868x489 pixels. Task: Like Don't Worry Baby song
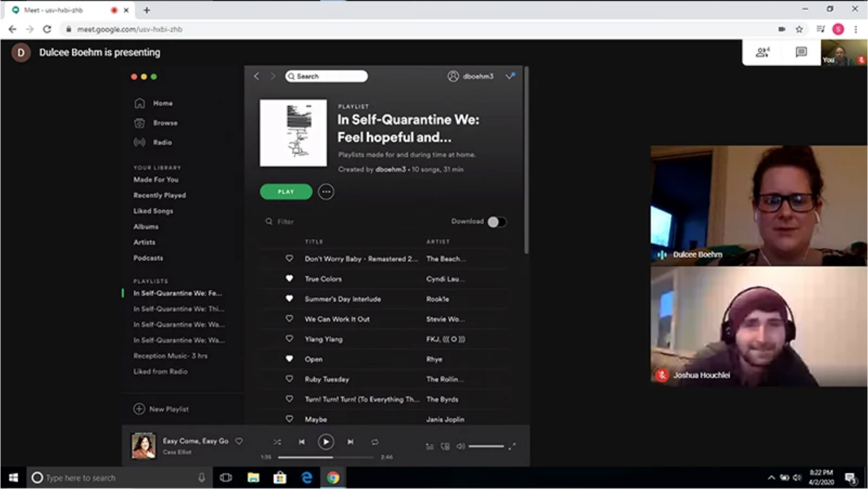point(289,258)
